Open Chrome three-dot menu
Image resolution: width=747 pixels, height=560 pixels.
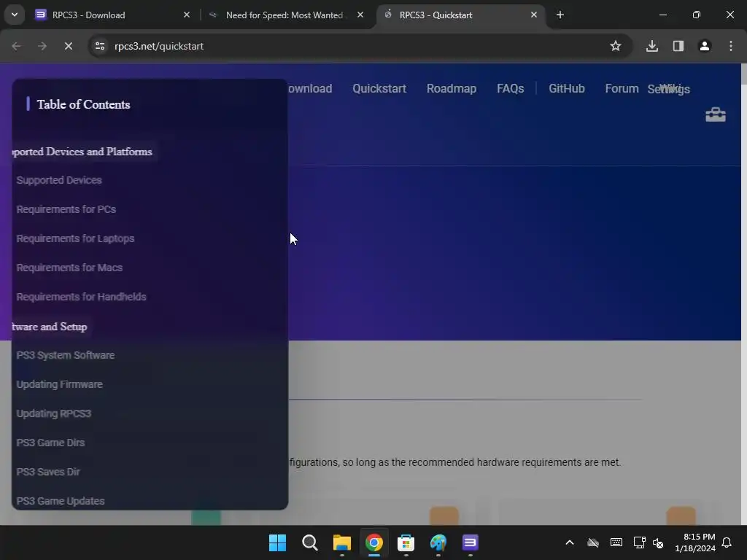(x=730, y=46)
